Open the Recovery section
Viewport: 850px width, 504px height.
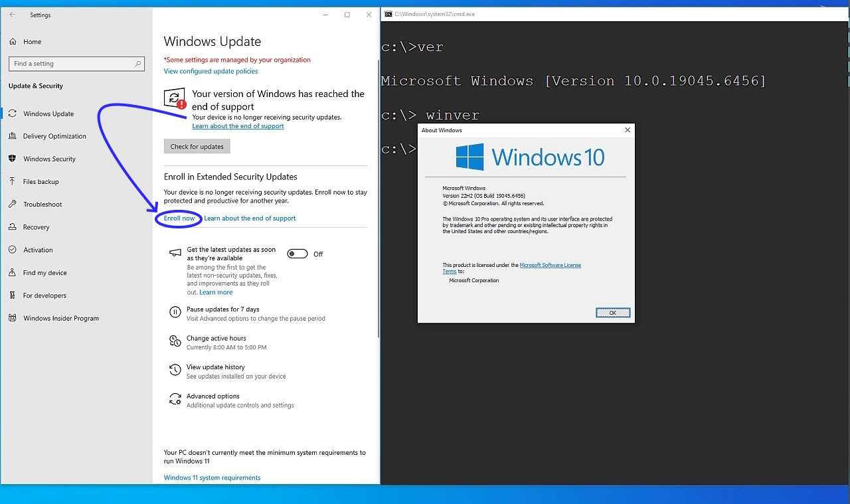36,227
